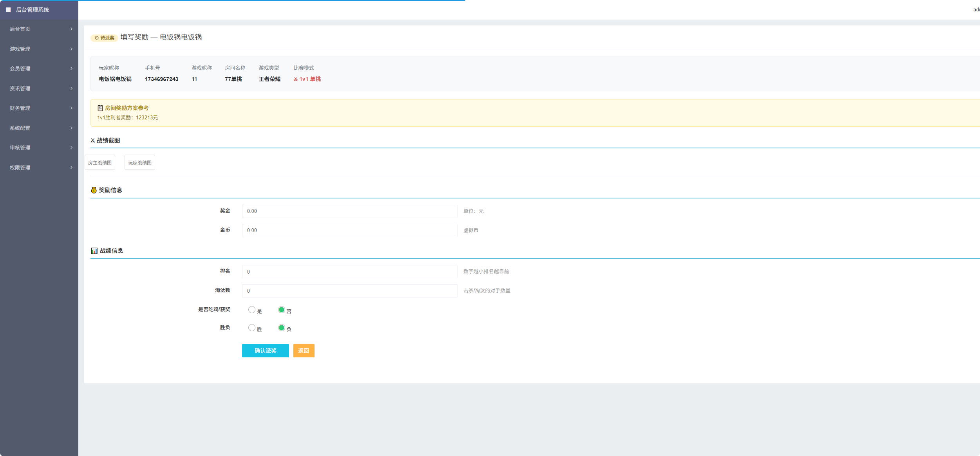
Task: Open the 会员管理 menu item
Action: pyautogui.click(x=39, y=68)
